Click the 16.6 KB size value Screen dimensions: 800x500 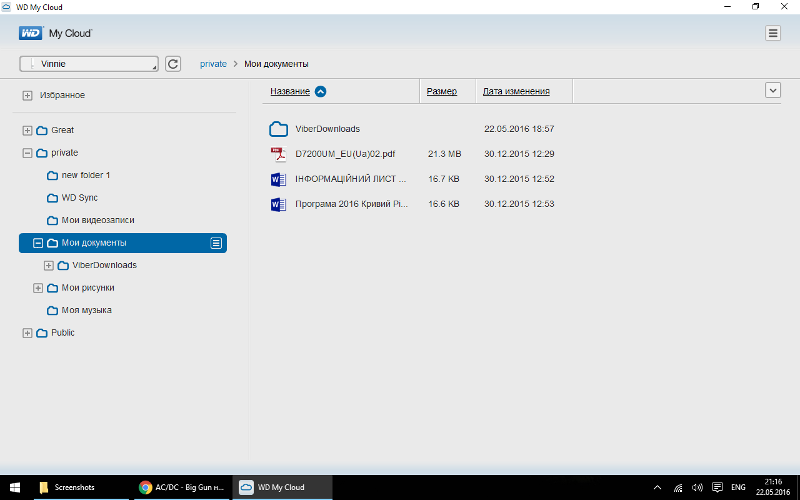443,204
